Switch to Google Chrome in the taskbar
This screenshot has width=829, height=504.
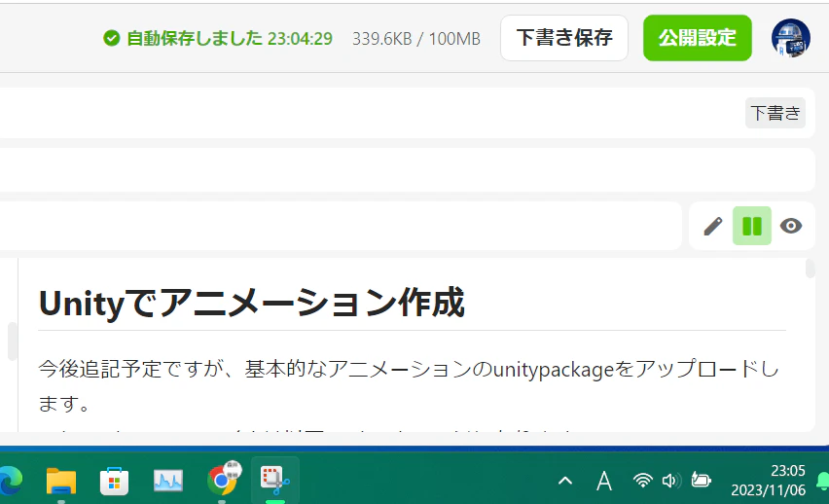click(x=224, y=479)
